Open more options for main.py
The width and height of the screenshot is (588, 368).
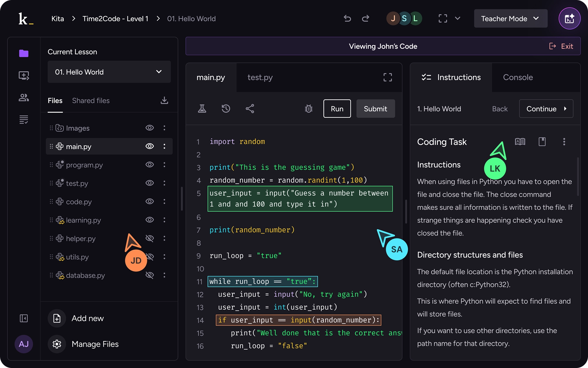tap(164, 146)
